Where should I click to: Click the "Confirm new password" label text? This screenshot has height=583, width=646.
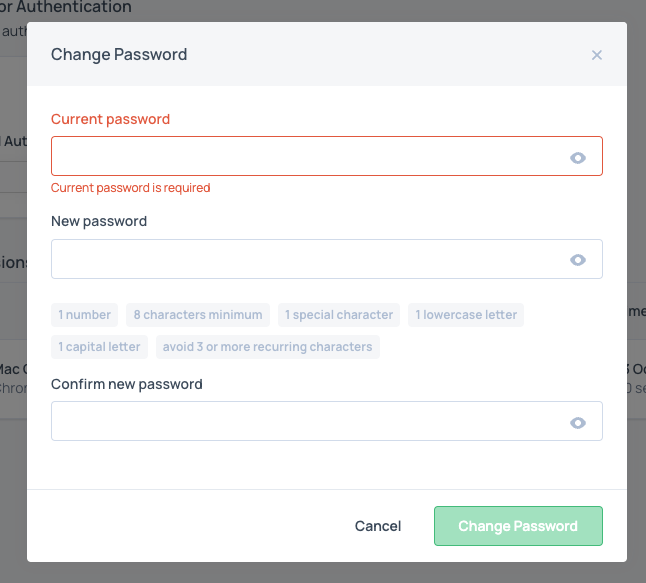coord(127,384)
